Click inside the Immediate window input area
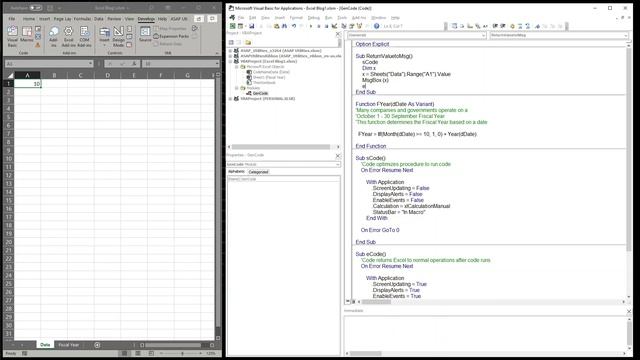The image size is (640, 360). point(486,333)
